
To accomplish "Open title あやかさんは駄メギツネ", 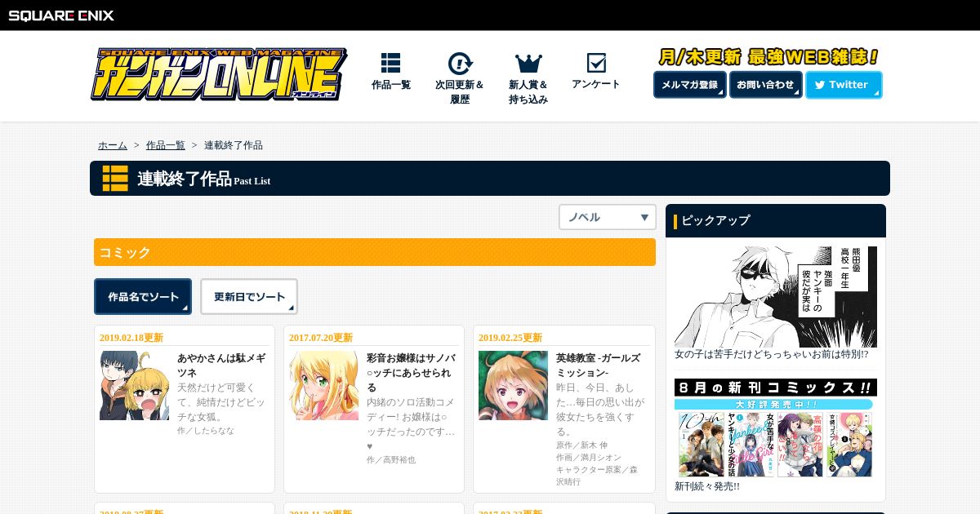I will pyautogui.click(x=221, y=365).
